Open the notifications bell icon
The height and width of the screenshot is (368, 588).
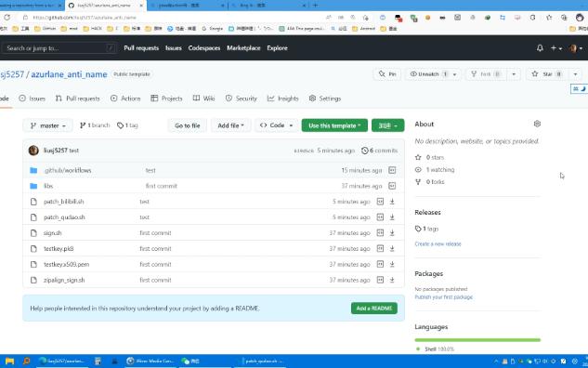coord(540,48)
